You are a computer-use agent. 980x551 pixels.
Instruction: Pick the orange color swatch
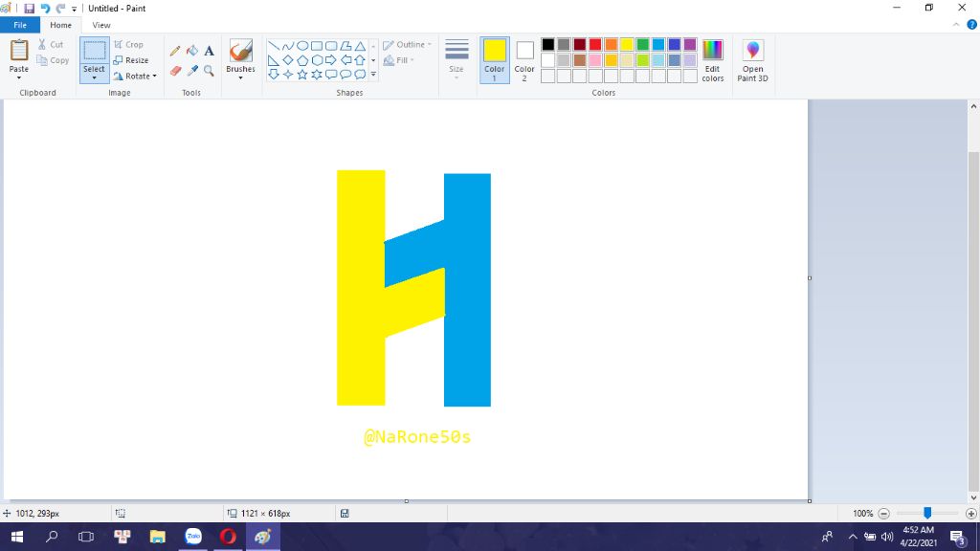612,44
